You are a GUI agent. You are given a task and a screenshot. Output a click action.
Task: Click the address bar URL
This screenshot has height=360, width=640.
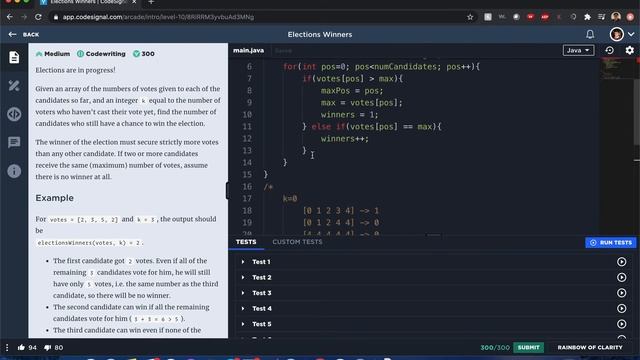pyautogui.click(x=158, y=17)
